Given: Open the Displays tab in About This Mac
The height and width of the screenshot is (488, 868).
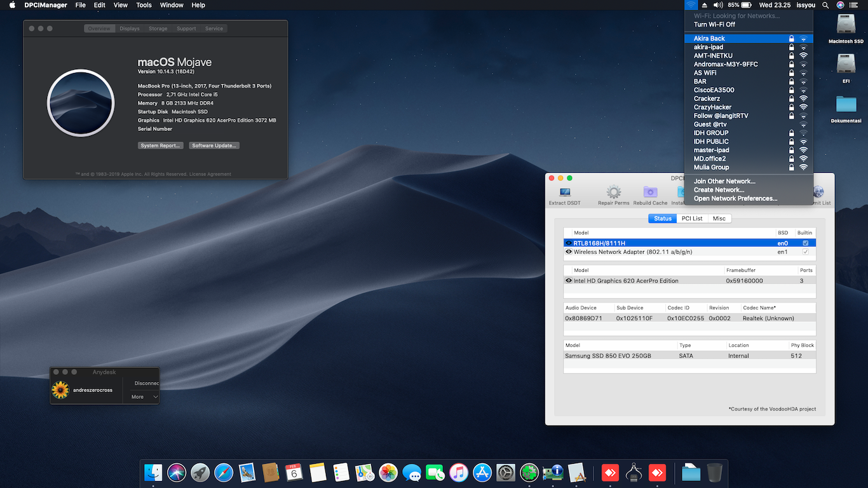Looking at the screenshot, I should [x=130, y=29].
